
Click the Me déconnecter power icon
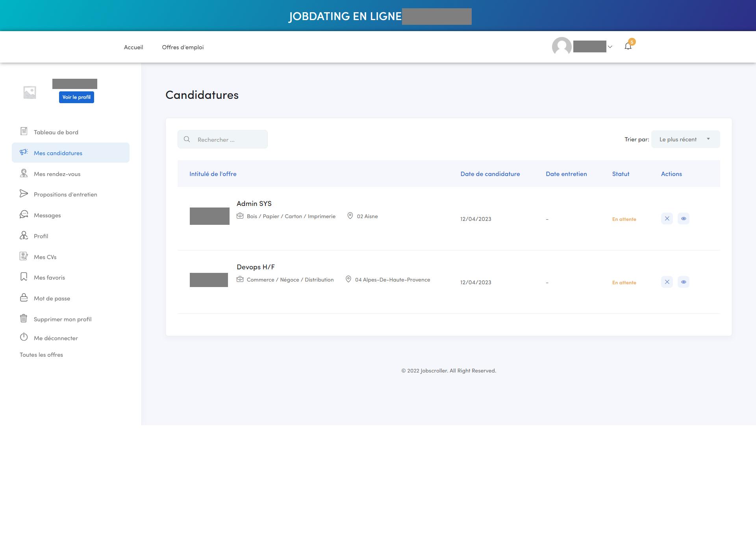[24, 337]
